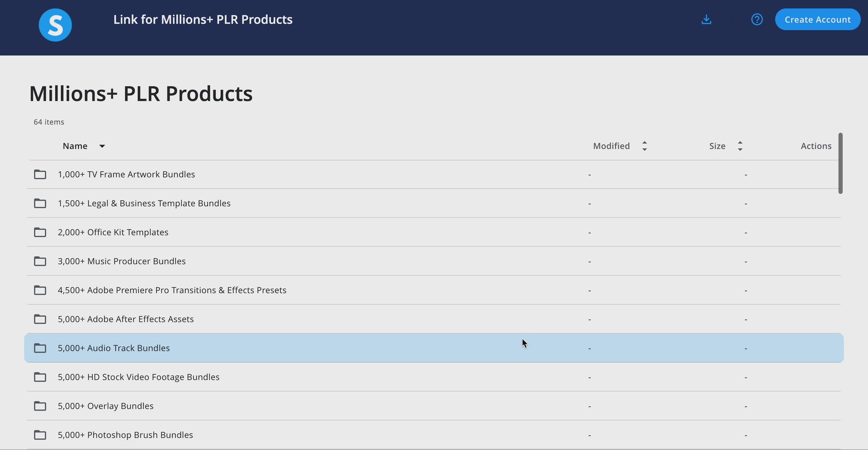Open 5,000+ Photoshop Brush Bundles folder

tap(125, 435)
